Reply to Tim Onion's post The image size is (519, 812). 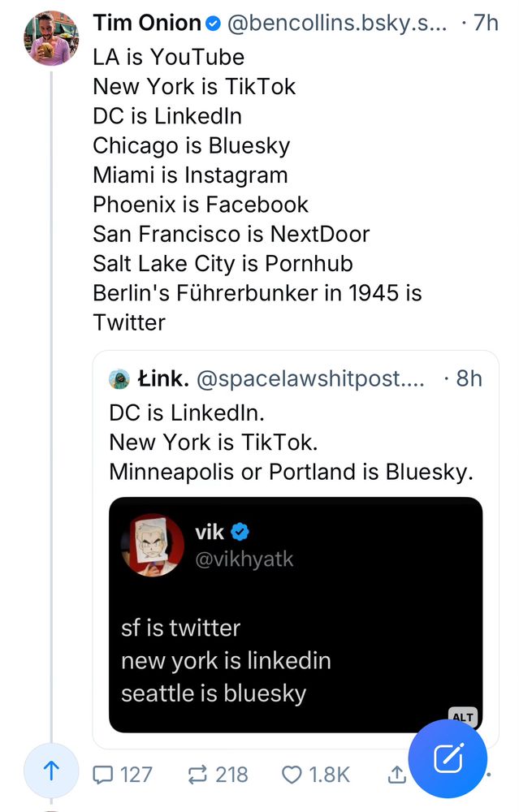[x=102, y=775]
